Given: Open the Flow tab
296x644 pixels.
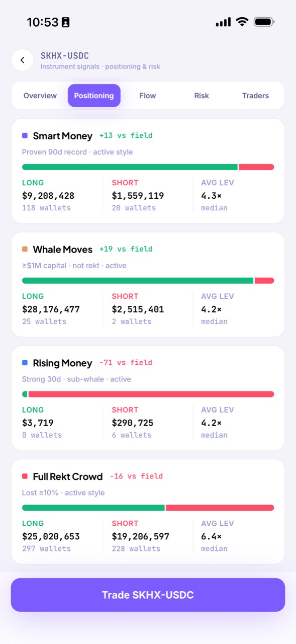Looking at the screenshot, I should tap(148, 96).
